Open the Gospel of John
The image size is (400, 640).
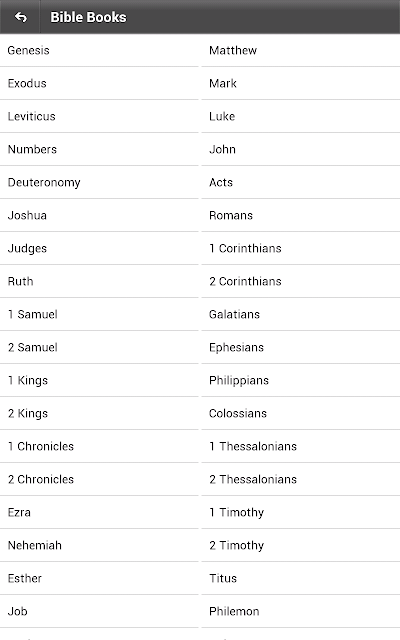point(301,149)
